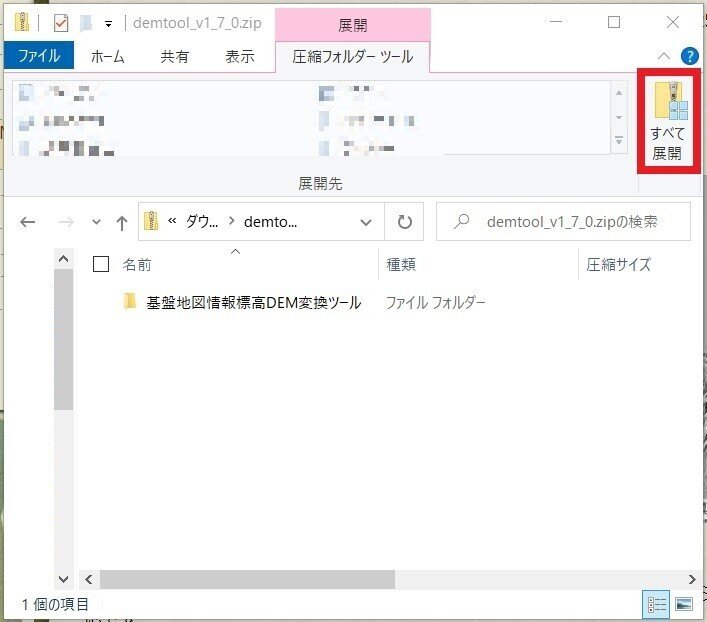Click the horizontal scrollbar thumb
Viewport: 707px width, 622px height.
pyautogui.click(x=247, y=580)
